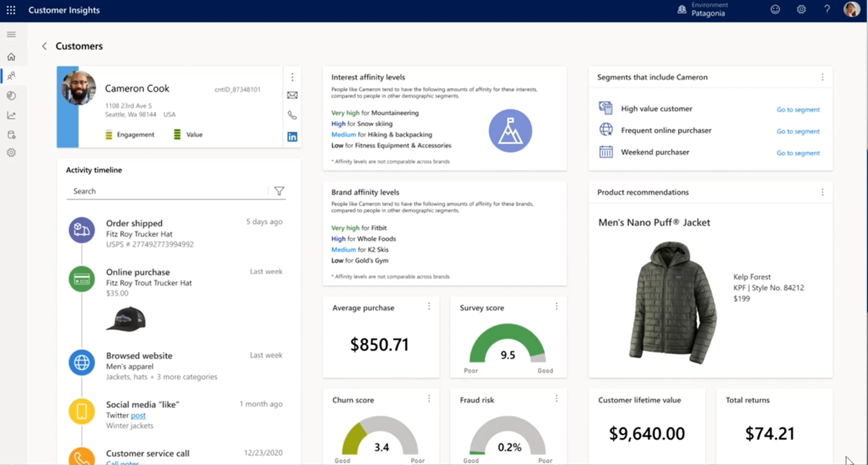Screen dimensions: 868x465
Task: Click the Engagement level indicator
Action: [x=130, y=135]
